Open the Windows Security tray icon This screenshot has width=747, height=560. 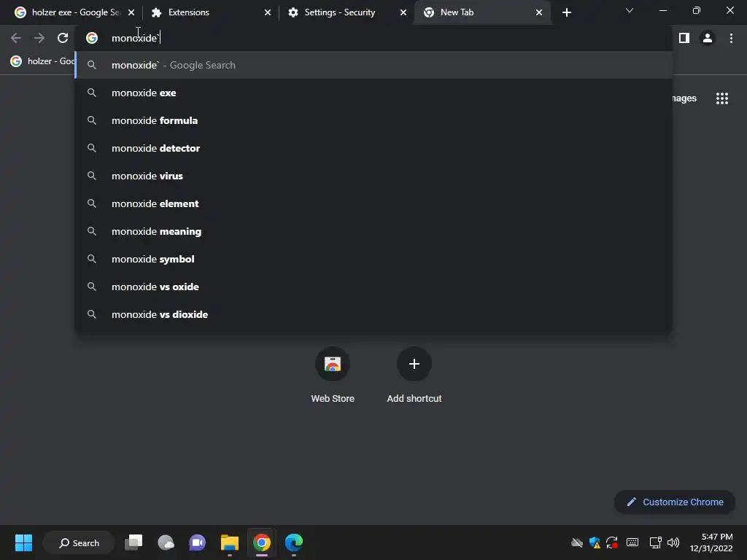coord(594,542)
